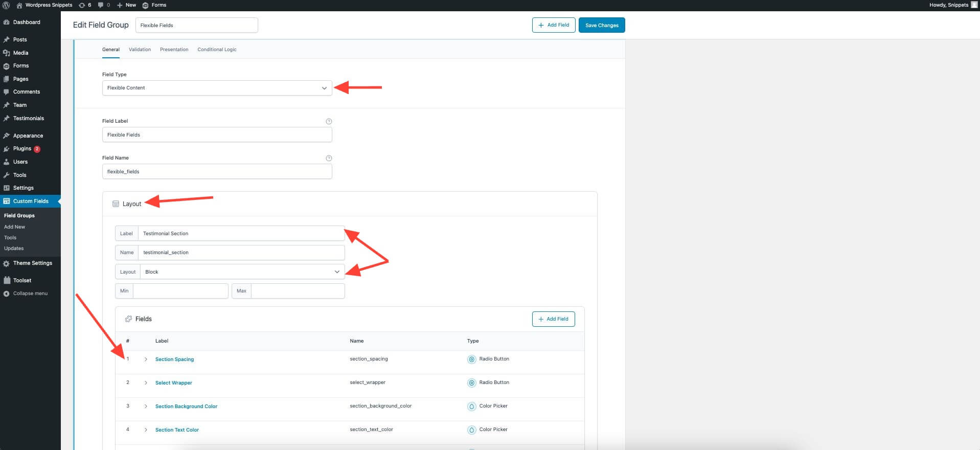Click the comments bubble icon in admin bar

pos(101,5)
